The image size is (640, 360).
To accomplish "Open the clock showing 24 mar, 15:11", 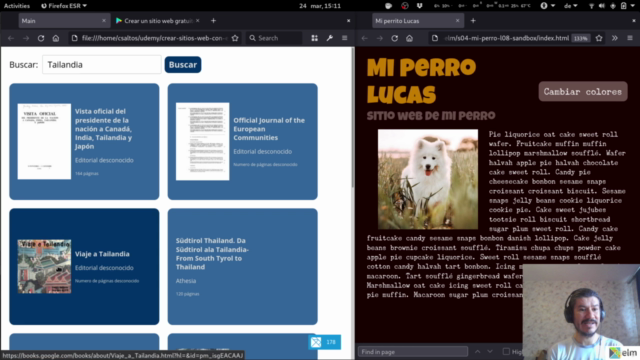I will point(320,6).
